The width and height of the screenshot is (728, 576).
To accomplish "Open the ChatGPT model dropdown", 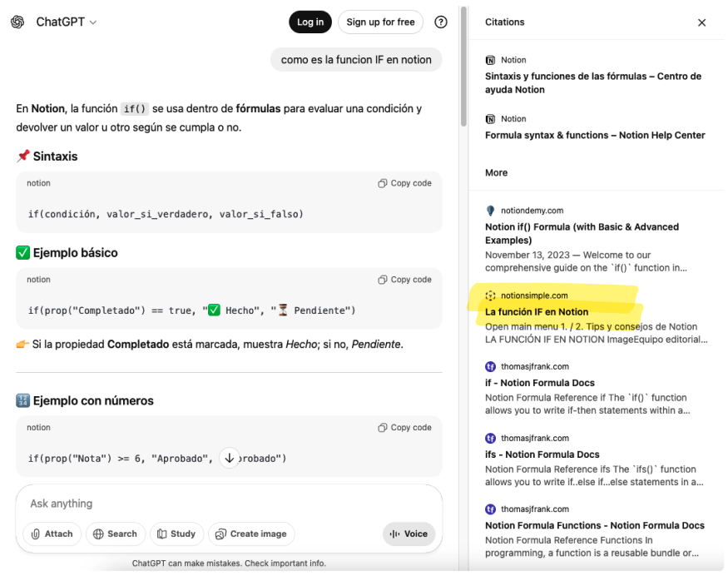I will (66, 22).
